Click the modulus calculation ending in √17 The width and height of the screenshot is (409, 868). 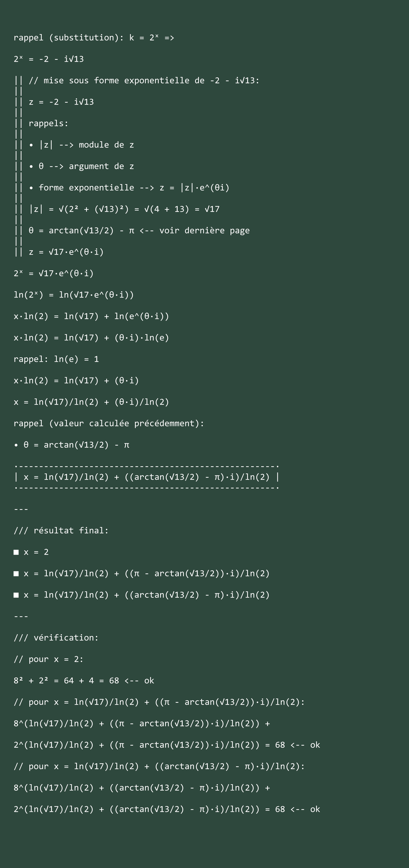pyautogui.click(x=124, y=209)
